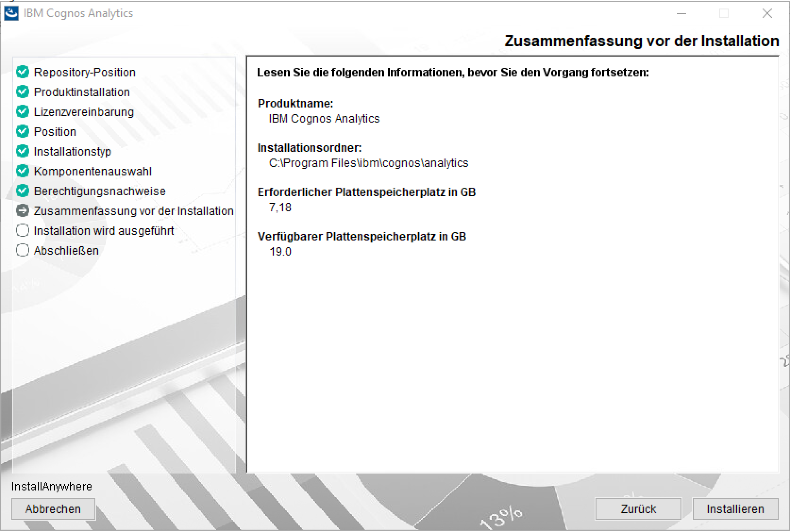790x532 pixels.
Task: Click the checkmark icon next to Installationstyp
Action: click(x=22, y=151)
